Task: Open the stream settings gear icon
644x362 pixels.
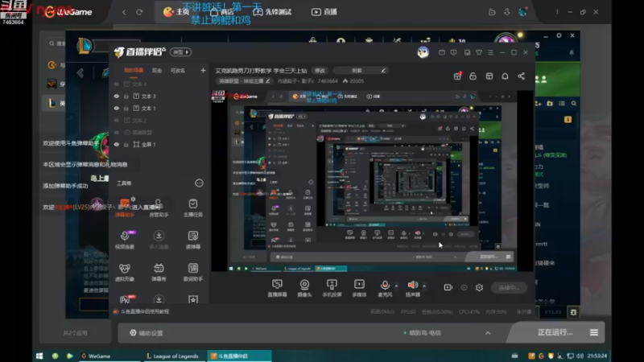Action: pyautogui.click(x=479, y=287)
